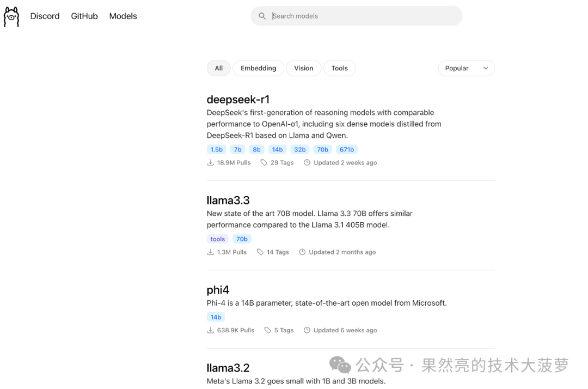Click the Updated 2 weeks ago text

(345, 162)
